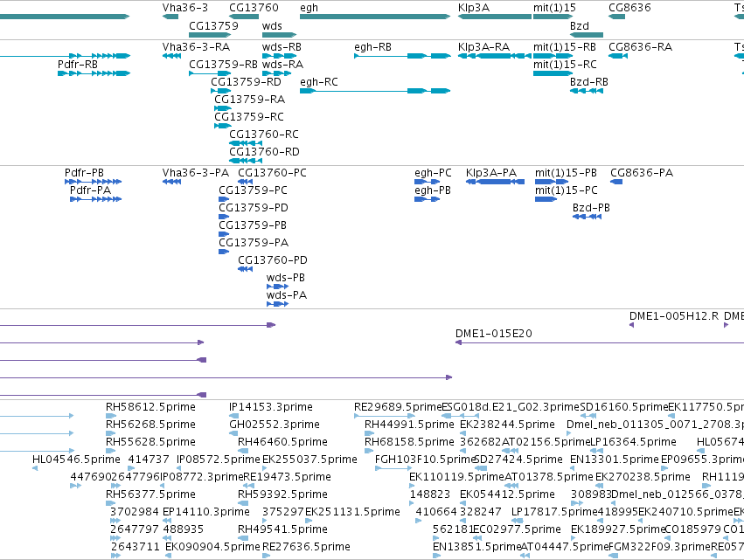Select the DME1-015E20 clone label
The height and width of the screenshot is (560, 744).
(x=493, y=334)
